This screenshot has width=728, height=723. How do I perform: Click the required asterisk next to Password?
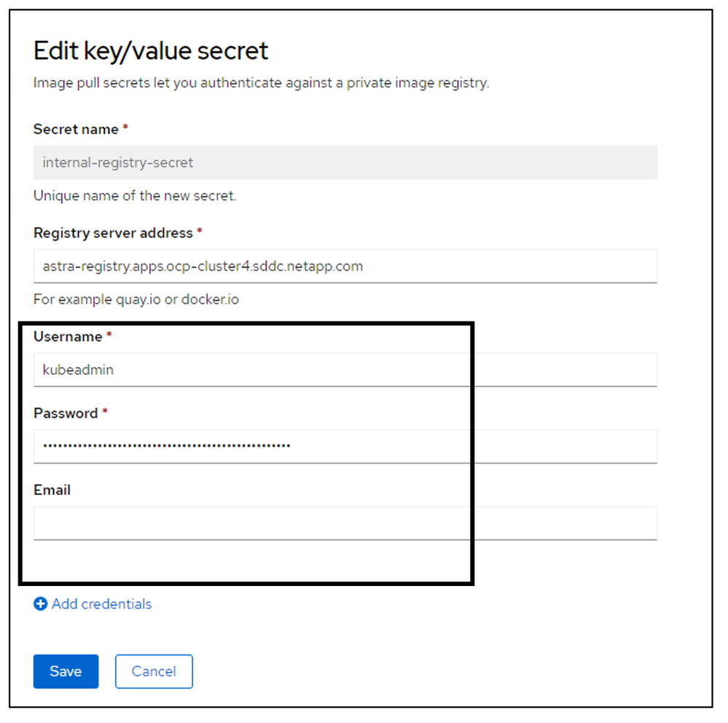coord(105,413)
